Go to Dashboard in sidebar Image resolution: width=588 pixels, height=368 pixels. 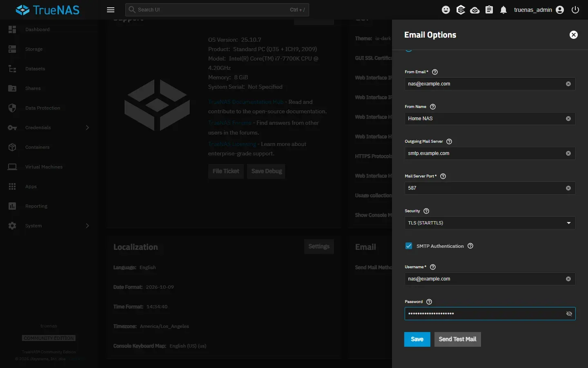pyautogui.click(x=49, y=29)
